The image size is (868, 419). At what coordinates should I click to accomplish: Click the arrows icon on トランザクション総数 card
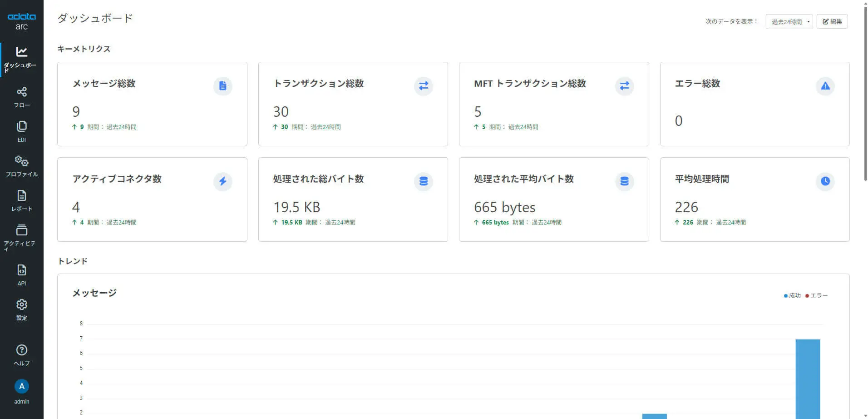pyautogui.click(x=423, y=86)
